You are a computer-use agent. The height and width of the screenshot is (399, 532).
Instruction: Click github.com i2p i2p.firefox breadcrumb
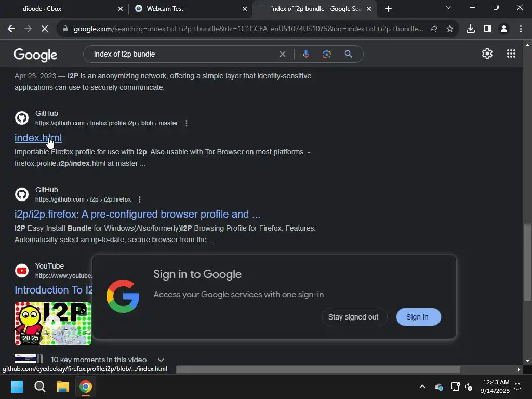(x=83, y=199)
